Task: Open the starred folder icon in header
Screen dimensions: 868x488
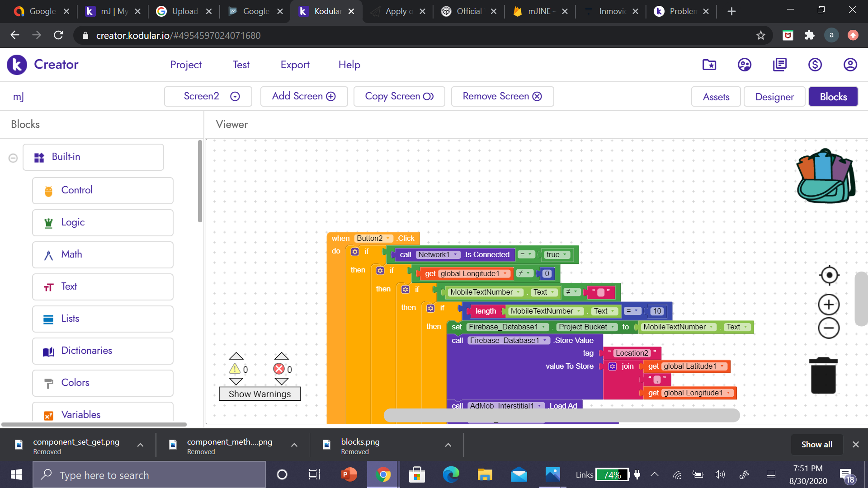Action: tap(709, 65)
